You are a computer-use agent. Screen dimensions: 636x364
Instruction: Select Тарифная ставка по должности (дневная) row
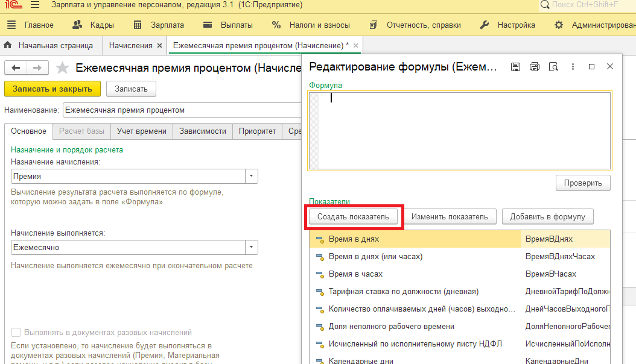pos(460,292)
